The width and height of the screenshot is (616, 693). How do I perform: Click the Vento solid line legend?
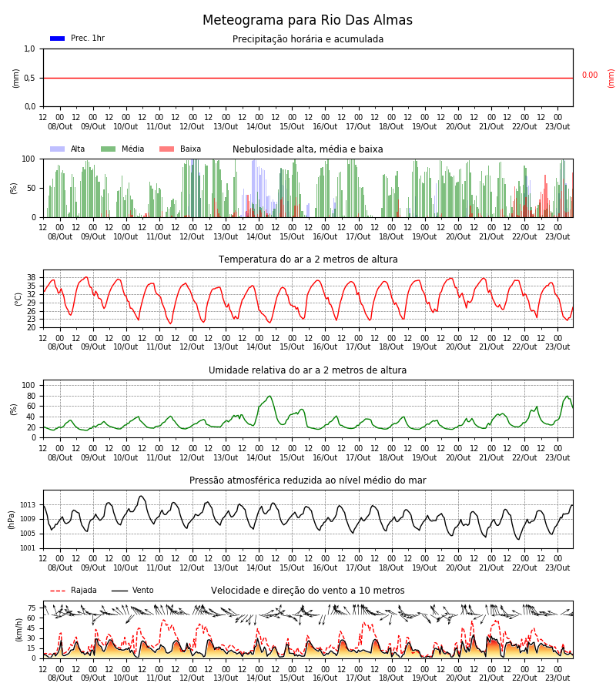point(119,591)
